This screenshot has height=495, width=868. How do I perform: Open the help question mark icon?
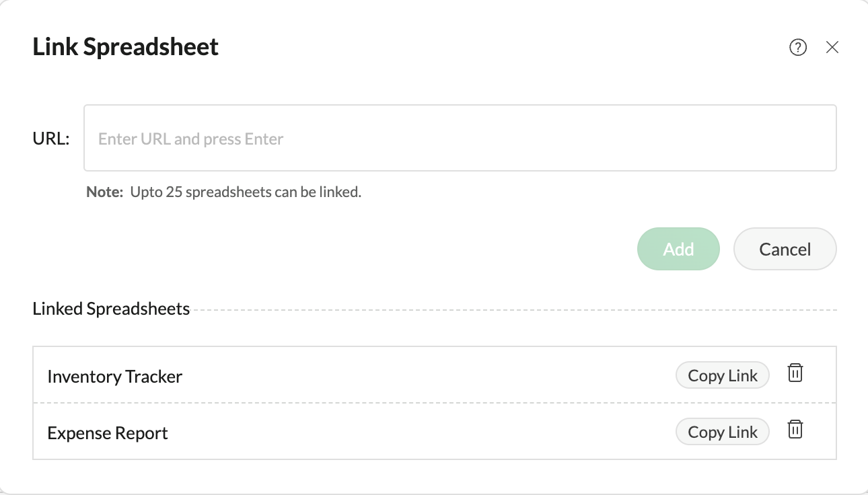click(798, 47)
